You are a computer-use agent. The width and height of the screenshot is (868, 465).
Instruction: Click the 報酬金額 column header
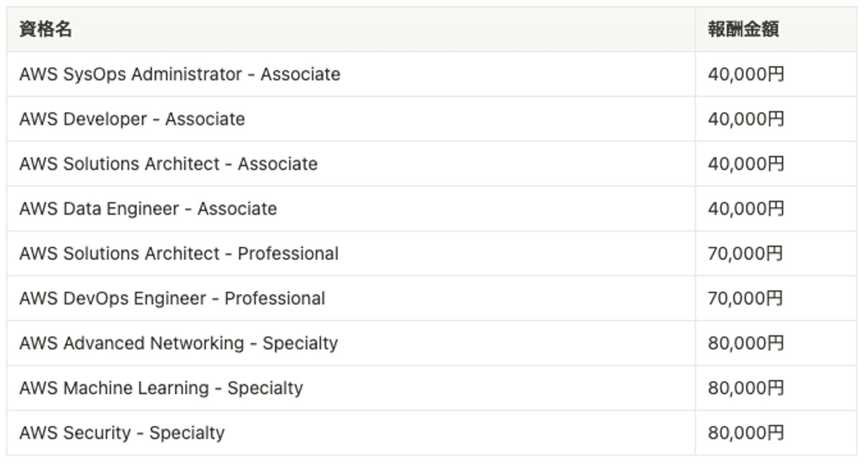pyautogui.click(x=743, y=29)
